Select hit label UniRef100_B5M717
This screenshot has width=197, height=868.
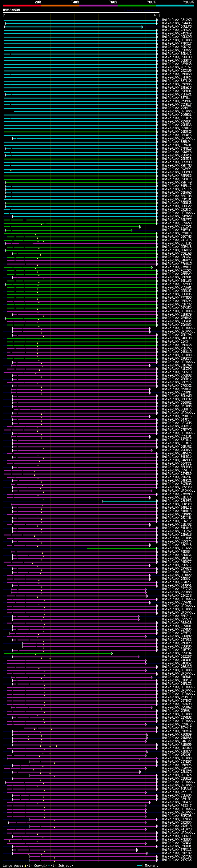tap(177, 616)
